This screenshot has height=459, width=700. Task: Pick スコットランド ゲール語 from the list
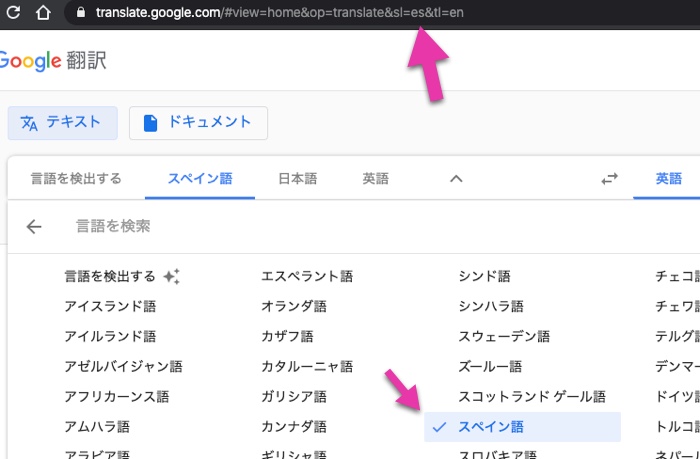(532, 396)
